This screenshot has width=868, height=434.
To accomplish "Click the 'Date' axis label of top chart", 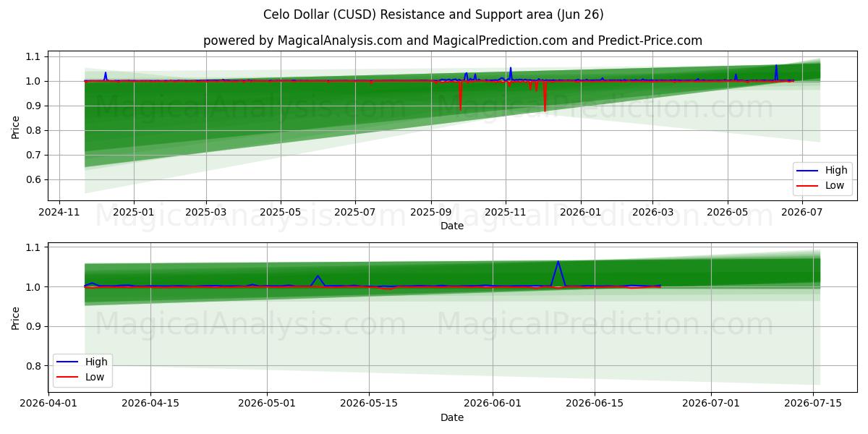I will (452, 226).
